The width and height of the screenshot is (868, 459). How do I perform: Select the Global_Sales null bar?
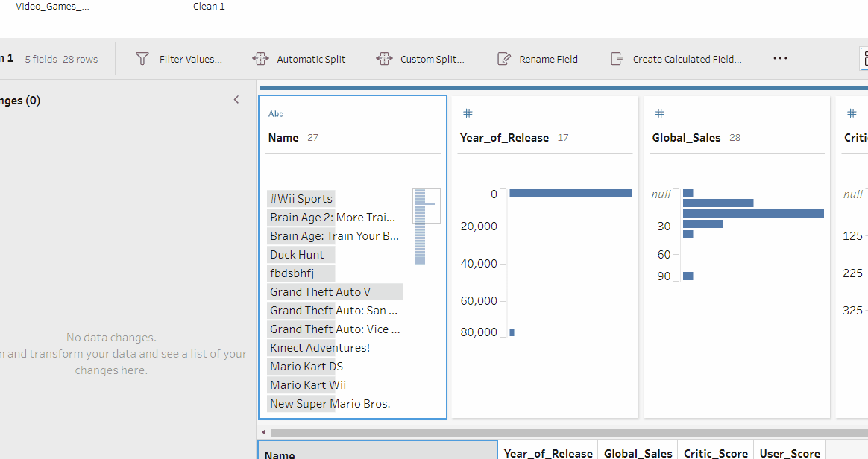point(688,193)
